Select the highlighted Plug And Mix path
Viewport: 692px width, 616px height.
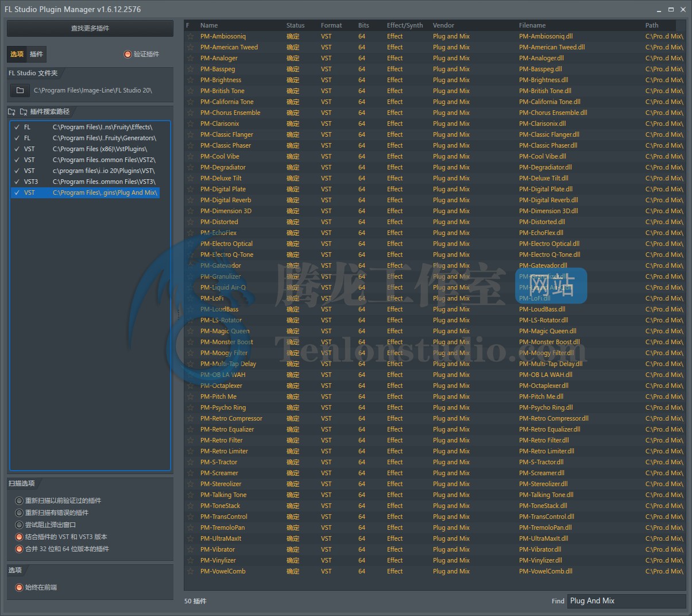pyautogui.click(x=85, y=192)
